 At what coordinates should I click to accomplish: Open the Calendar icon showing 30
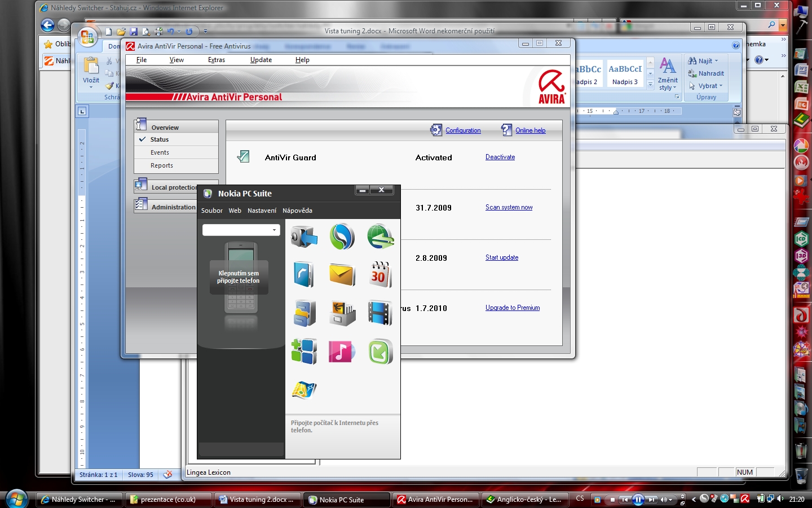click(x=380, y=275)
